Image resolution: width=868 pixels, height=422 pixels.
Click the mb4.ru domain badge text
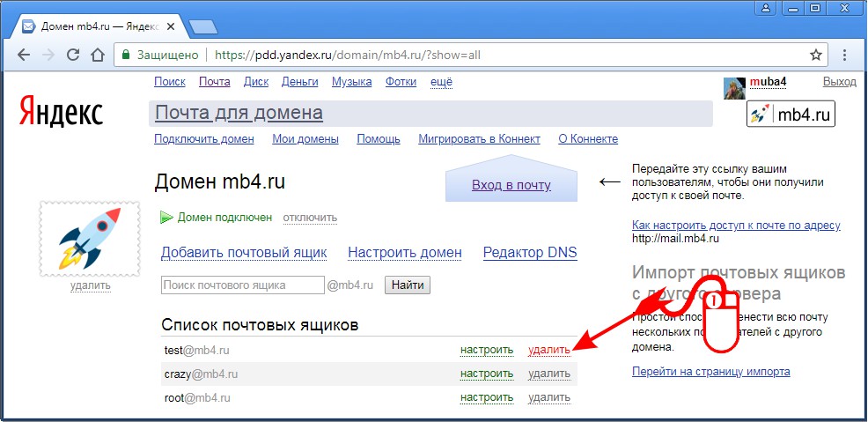(804, 115)
